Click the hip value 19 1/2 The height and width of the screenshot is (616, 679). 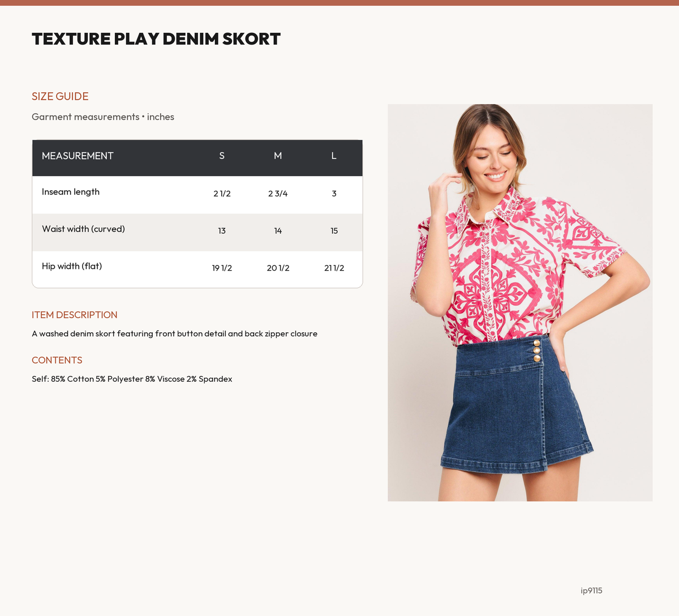222,268
